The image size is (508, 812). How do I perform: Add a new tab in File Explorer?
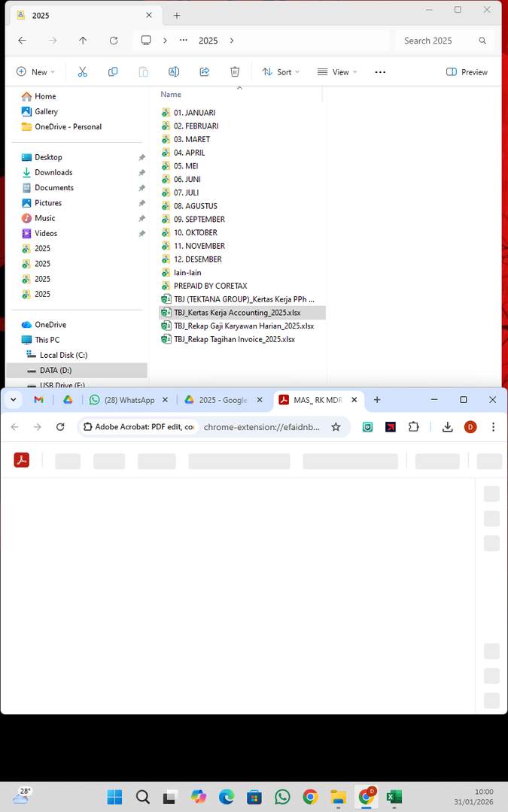coord(177,16)
